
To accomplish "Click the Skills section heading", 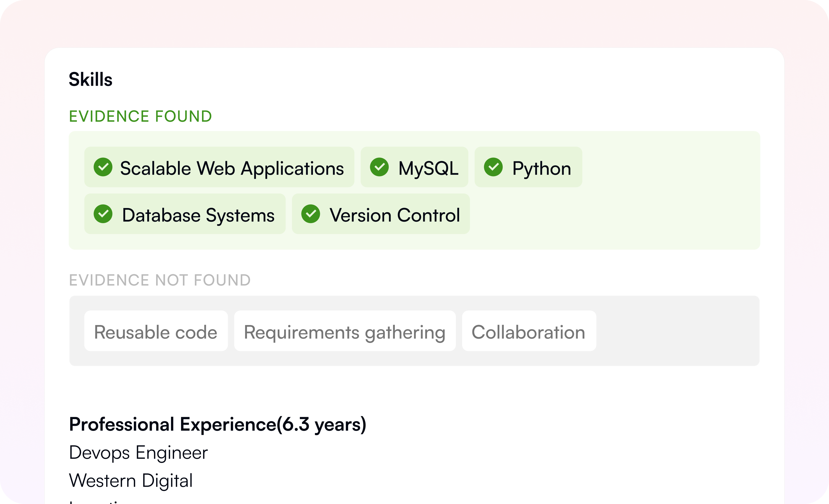I will (x=91, y=79).
